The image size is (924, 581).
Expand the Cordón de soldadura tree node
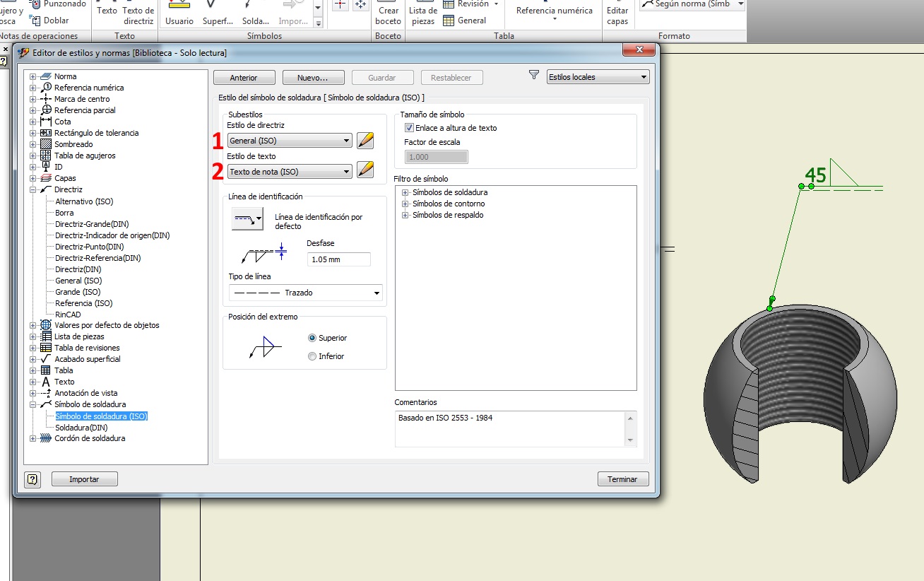coord(32,438)
